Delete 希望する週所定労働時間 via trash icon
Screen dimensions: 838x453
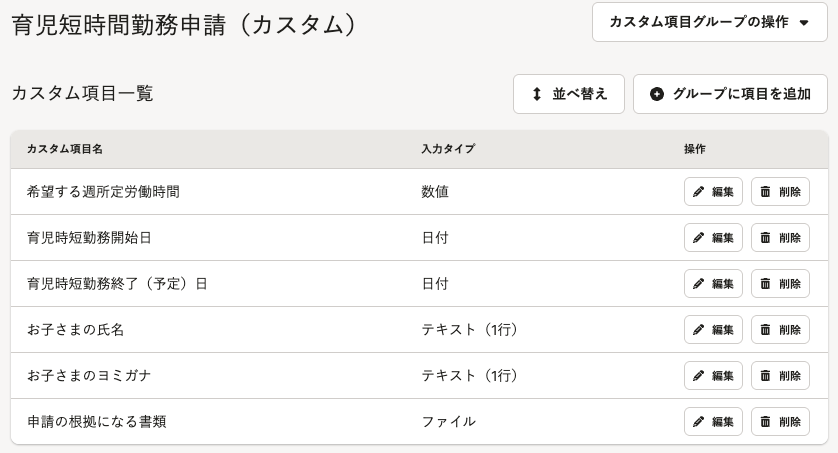(765, 192)
